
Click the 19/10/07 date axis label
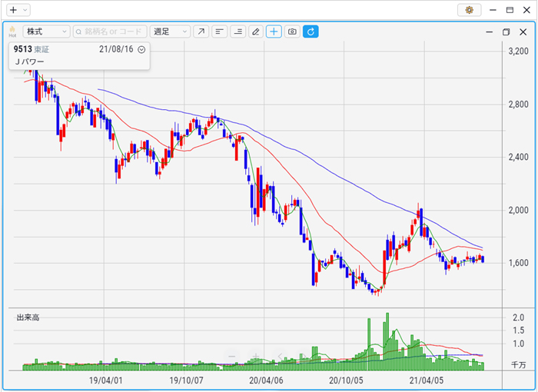click(186, 380)
